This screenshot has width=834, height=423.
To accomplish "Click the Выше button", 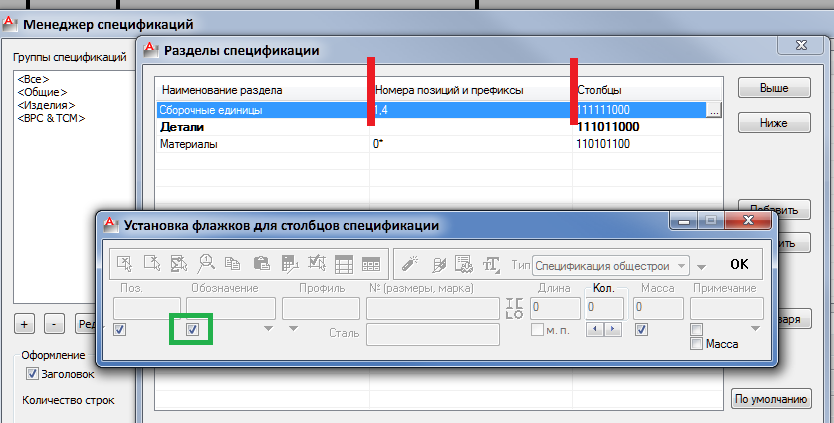I will point(774,88).
